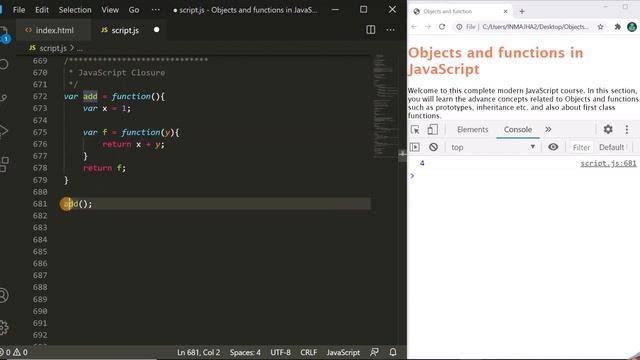Split the editor to the right
This screenshot has width=640, height=360.
click(x=371, y=30)
